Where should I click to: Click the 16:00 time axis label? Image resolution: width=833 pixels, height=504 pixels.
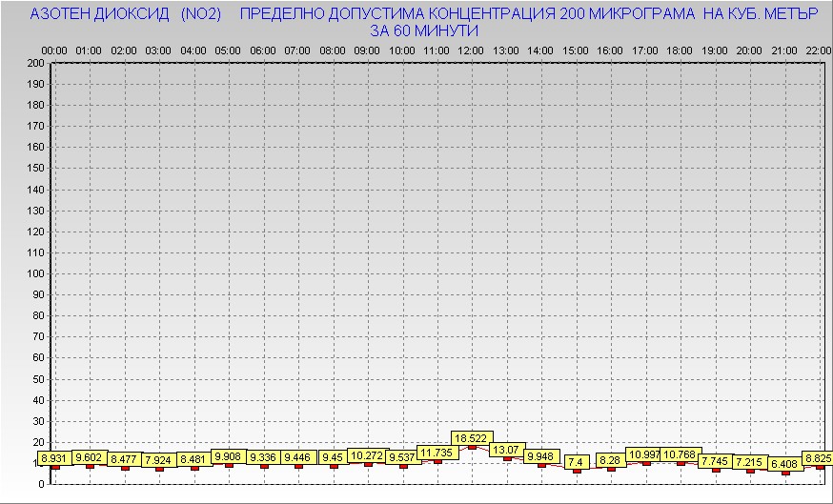(x=610, y=51)
